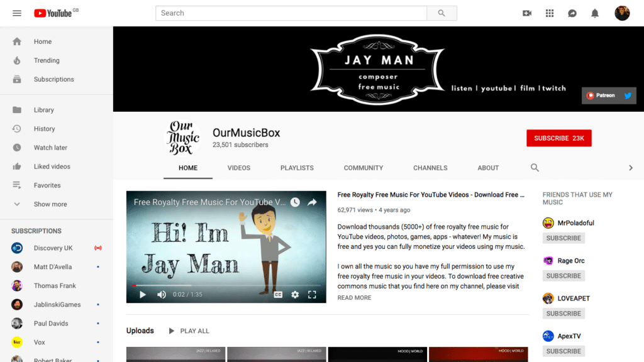This screenshot has width=644, height=362.
Task: Click the Liked videos thumbs-up icon
Action: click(17, 167)
